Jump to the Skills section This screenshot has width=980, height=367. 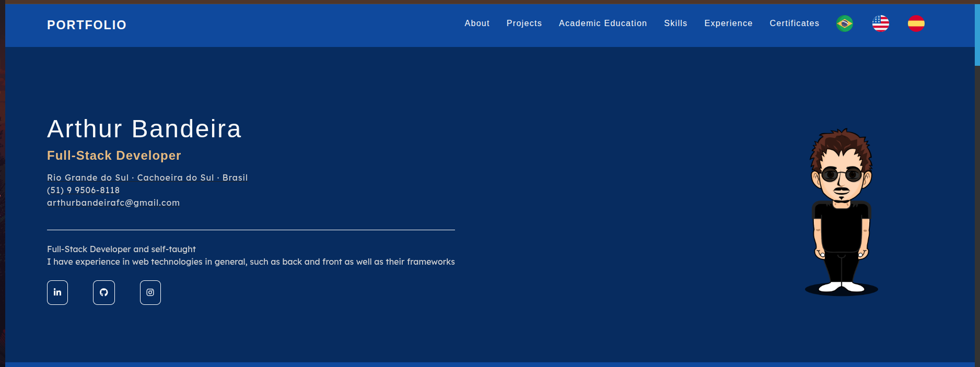(x=675, y=23)
